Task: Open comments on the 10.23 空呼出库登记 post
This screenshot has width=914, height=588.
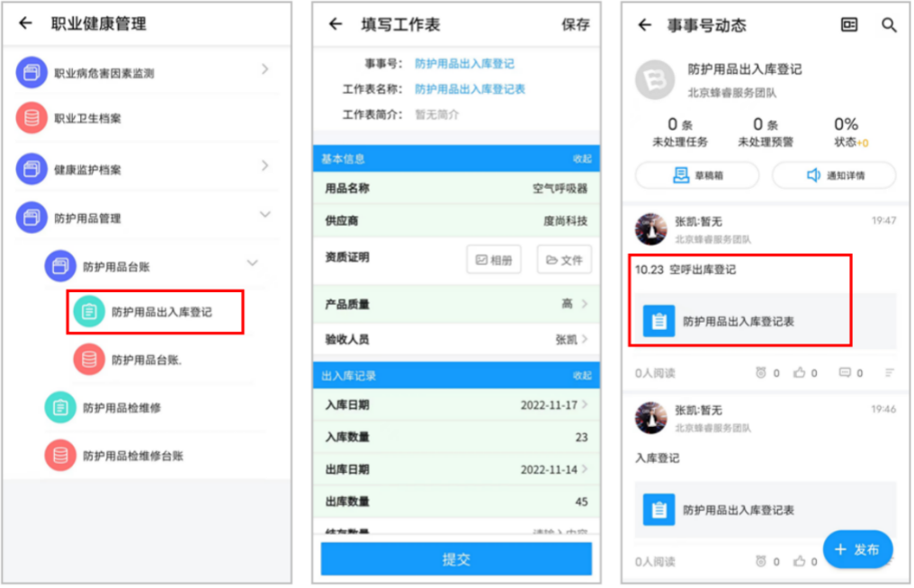Action: (846, 373)
